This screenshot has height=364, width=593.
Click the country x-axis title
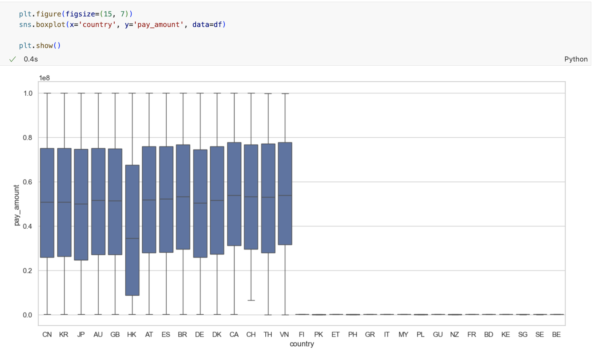click(x=302, y=344)
